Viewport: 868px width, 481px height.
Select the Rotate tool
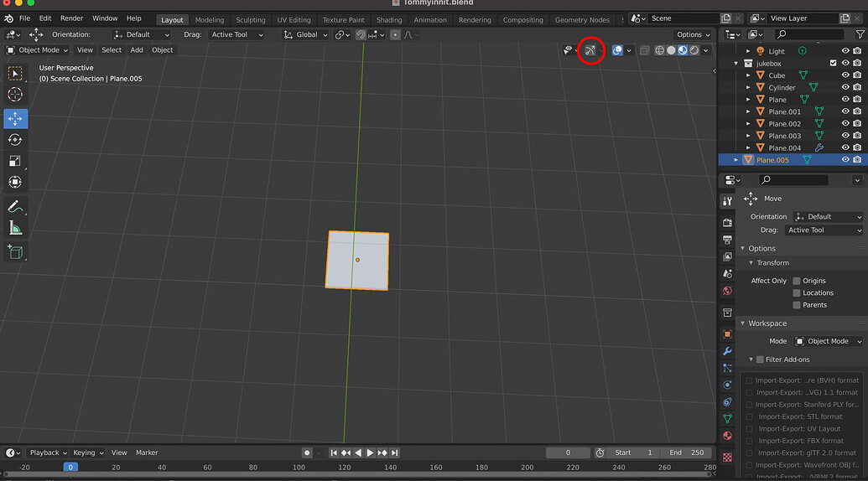point(15,139)
